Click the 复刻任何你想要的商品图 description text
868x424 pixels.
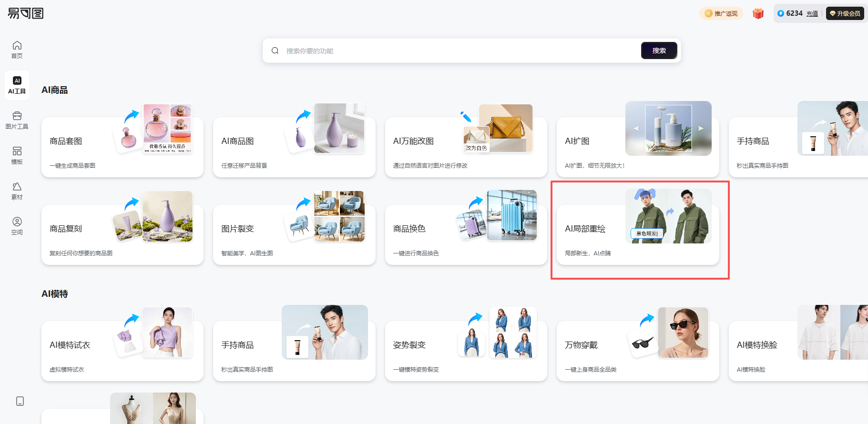[81, 253]
